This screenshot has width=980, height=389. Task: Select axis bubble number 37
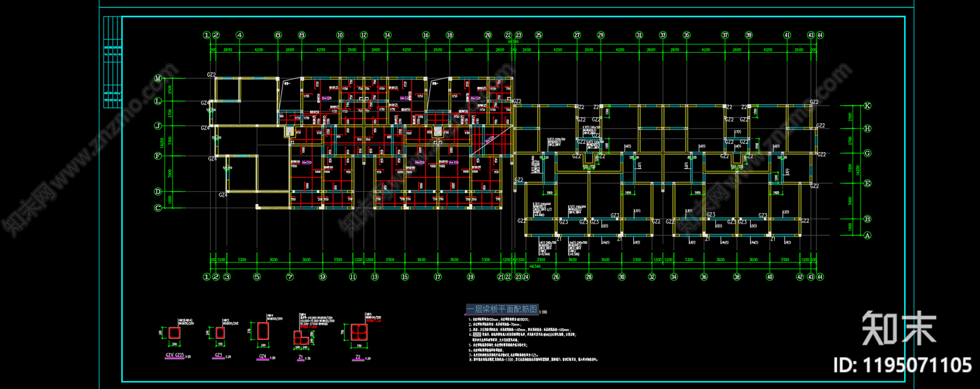coord(725,35)
